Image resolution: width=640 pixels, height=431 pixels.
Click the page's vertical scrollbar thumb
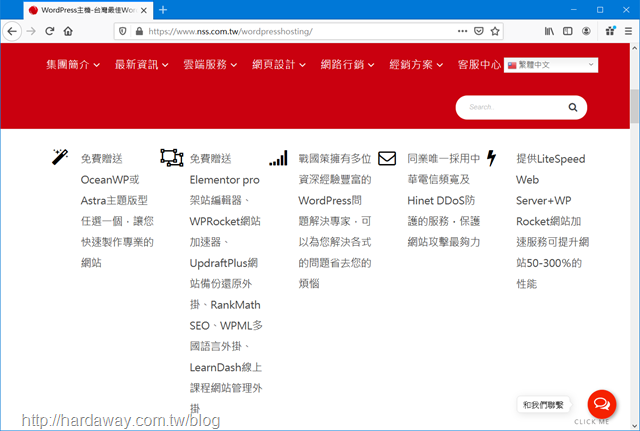(x=634, y=106)
